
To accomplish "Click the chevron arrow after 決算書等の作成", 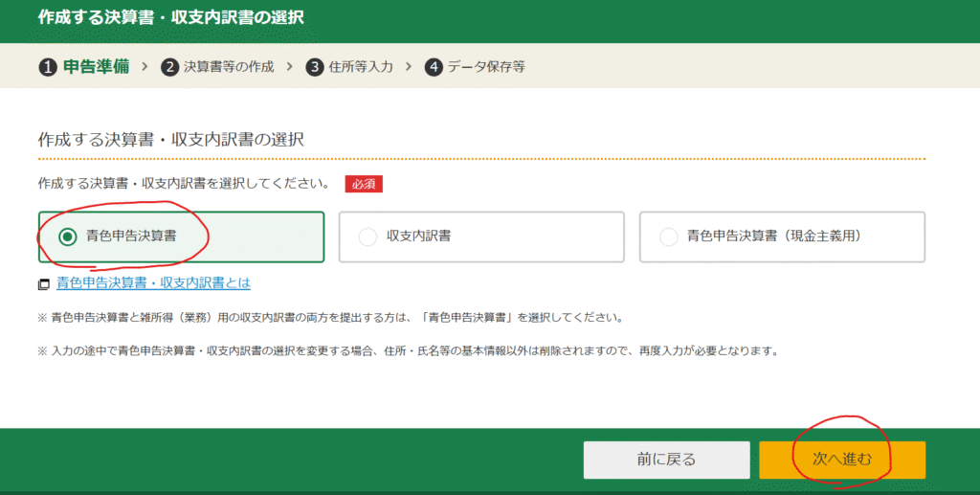I will point(289,67).
